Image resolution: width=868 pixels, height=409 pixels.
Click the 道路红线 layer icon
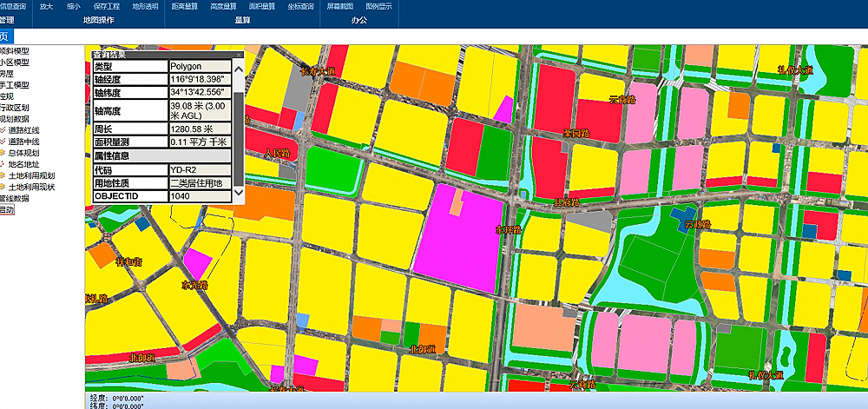pos(3,130)
